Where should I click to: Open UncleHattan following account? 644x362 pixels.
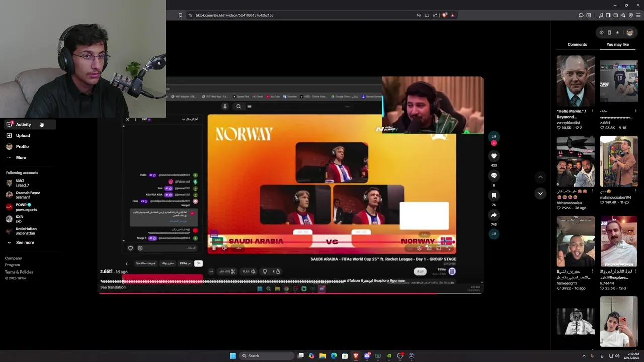pyautogui.click(x=21, y=231)
